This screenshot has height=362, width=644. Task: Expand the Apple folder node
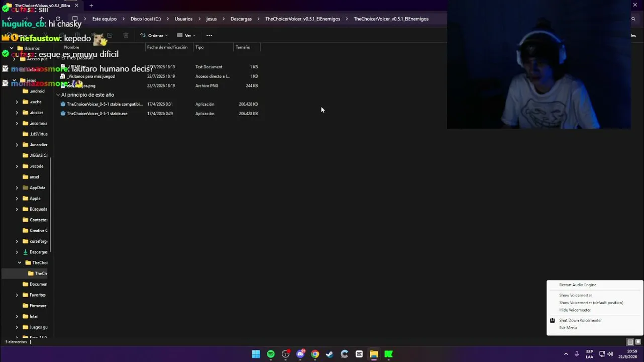[x=17, y=199]
